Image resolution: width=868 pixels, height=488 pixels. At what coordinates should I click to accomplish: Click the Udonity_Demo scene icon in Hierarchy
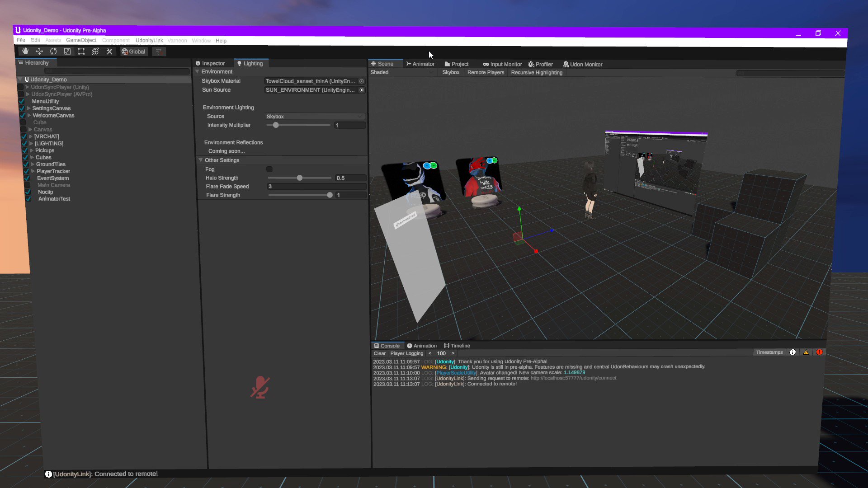click(27, 80)
